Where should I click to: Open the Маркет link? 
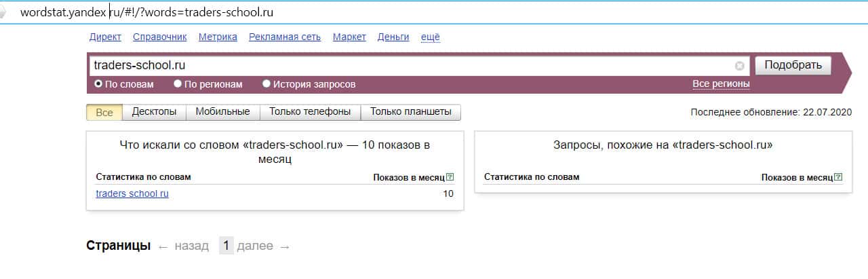click(349, 37)
